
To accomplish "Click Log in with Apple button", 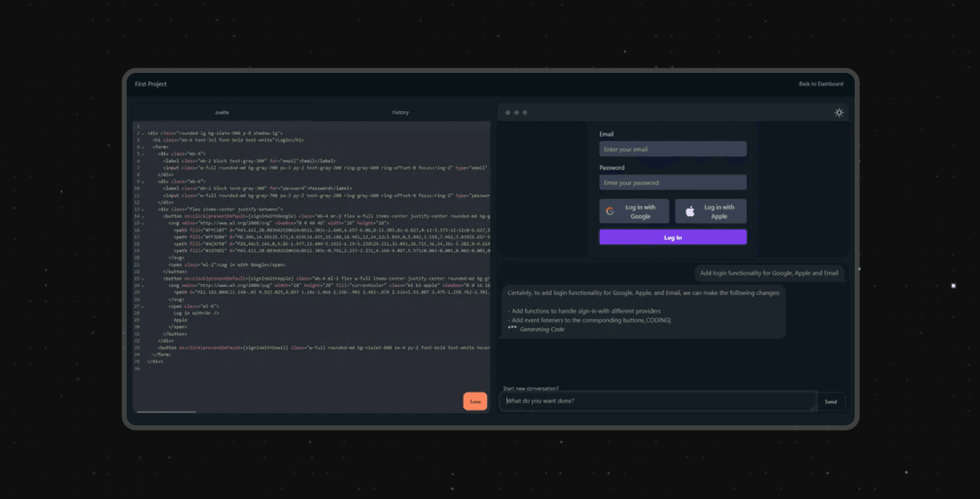I will [x=711, y=211].
